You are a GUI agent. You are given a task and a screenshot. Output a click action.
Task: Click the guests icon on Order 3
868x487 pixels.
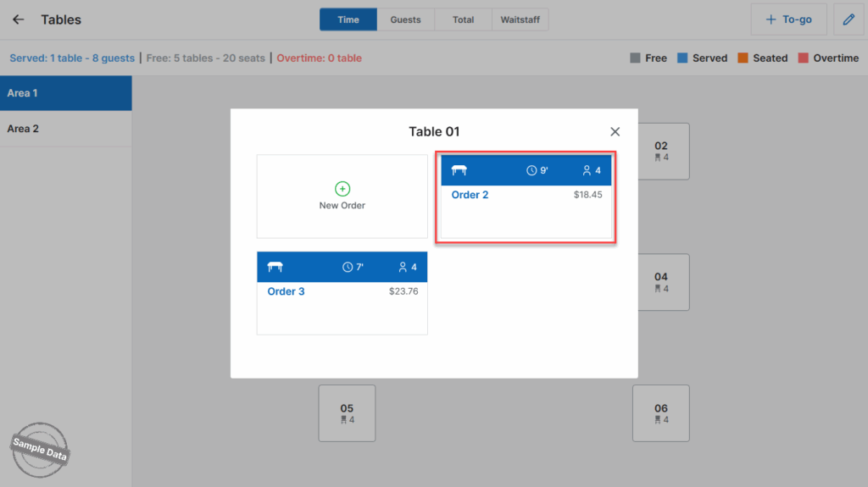(403, 267)
